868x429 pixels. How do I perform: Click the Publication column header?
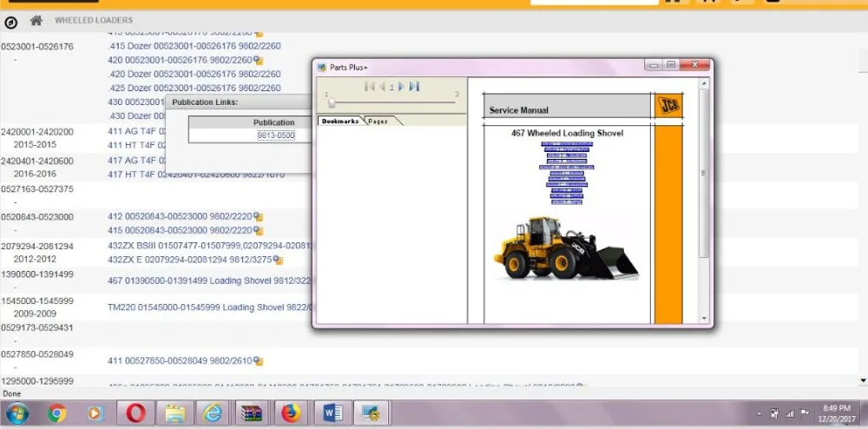pyautogui.click(x=273, y=122)
